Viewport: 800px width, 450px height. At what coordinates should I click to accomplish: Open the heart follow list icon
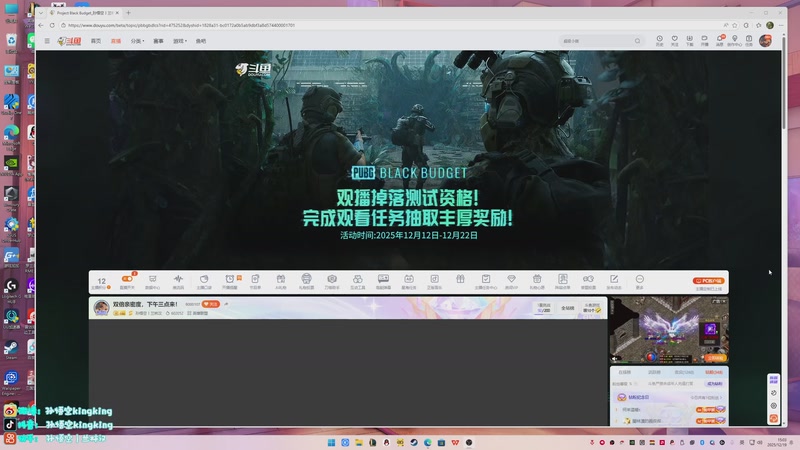click(674, 40)
